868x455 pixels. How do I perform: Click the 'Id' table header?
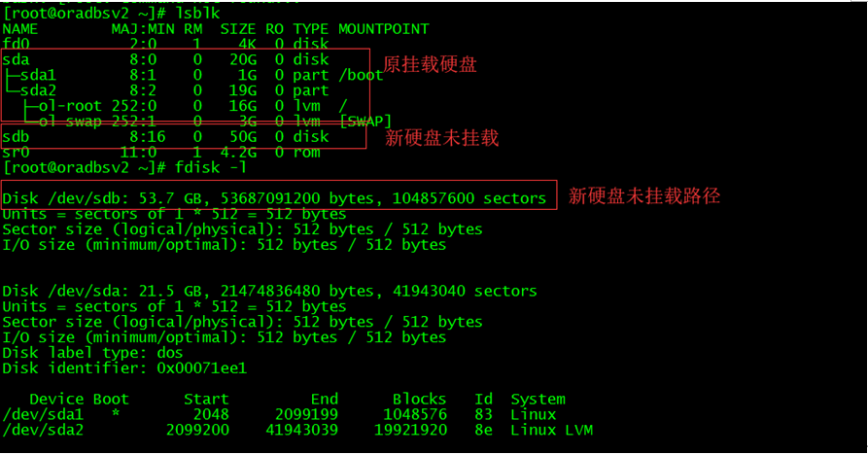pos(483,399)
